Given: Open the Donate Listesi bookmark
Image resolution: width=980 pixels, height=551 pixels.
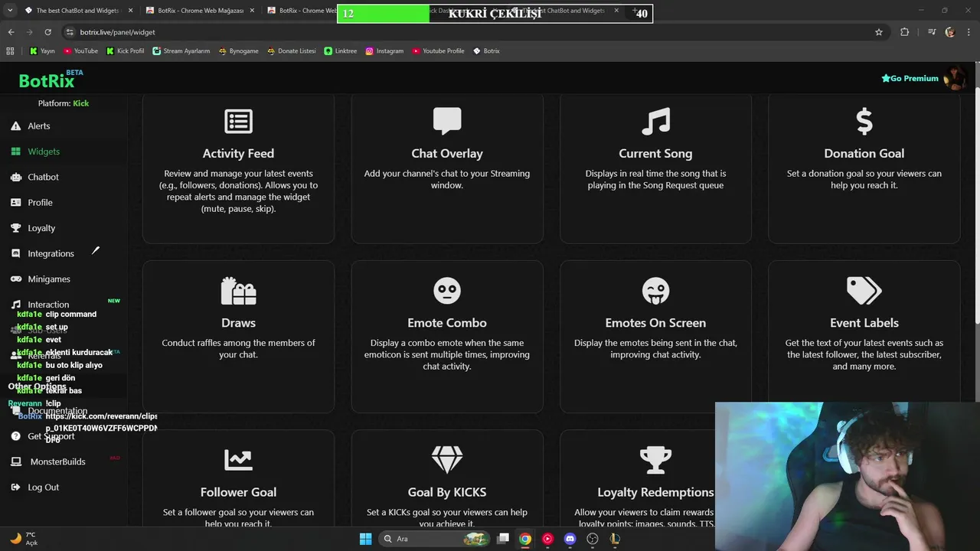Looking at the screenshot, I should click(291, 51).
